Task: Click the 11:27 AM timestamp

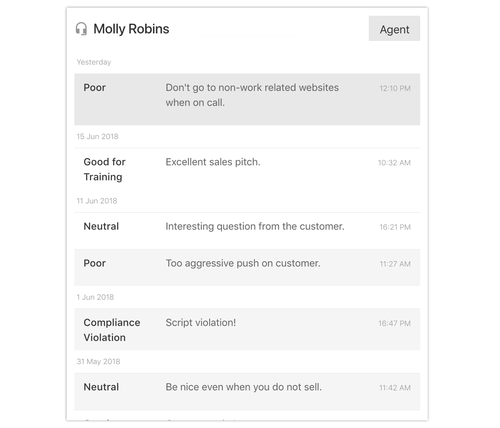Action: [x=395, y=264]
